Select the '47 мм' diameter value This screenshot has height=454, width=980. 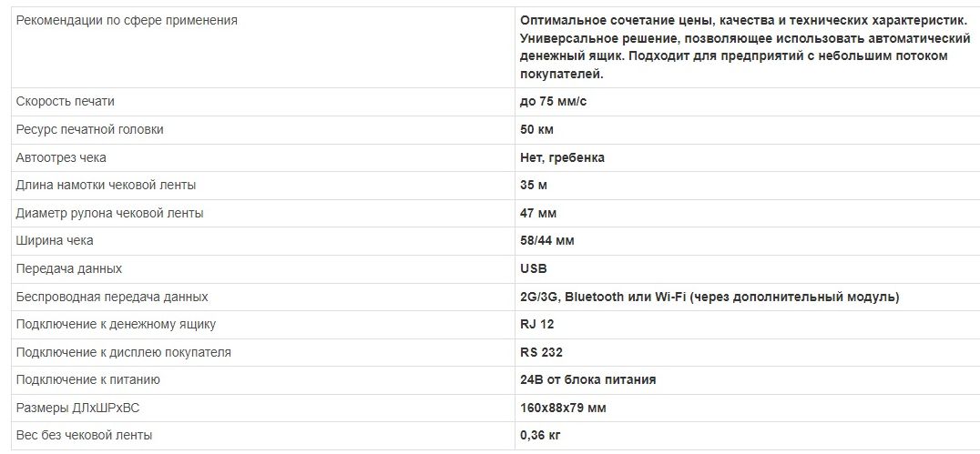[538, 214]
